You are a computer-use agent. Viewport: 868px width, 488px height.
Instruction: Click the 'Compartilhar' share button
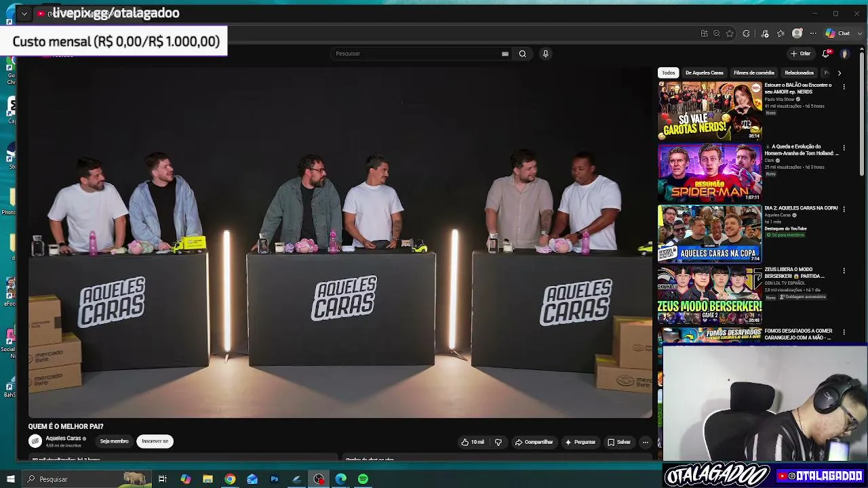534,442
